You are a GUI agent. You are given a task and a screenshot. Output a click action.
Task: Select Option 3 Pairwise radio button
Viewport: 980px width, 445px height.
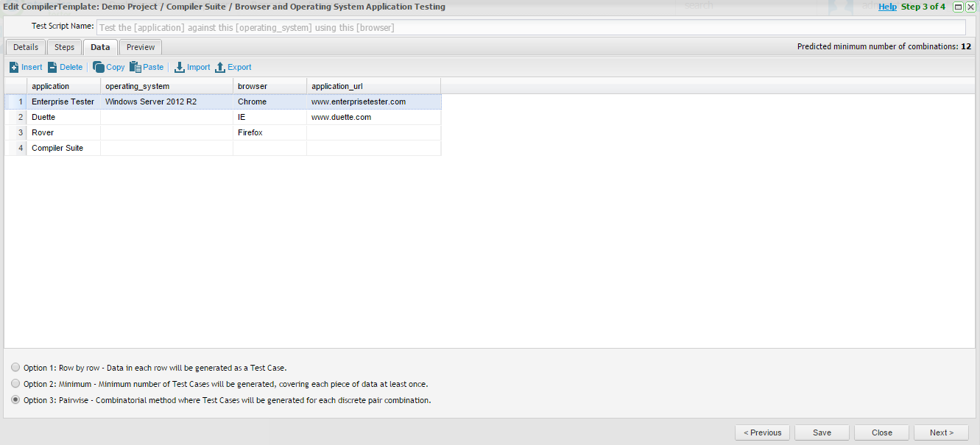click(16, 400)
